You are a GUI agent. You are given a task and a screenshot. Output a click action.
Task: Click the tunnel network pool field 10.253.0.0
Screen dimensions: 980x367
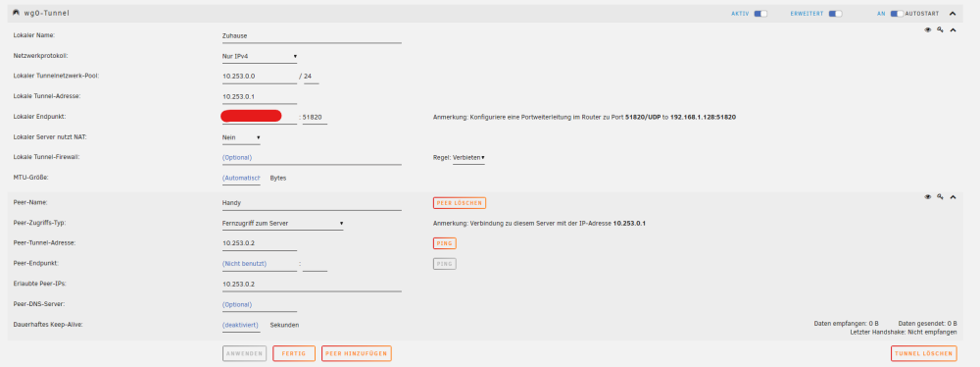tap(260, 77)
